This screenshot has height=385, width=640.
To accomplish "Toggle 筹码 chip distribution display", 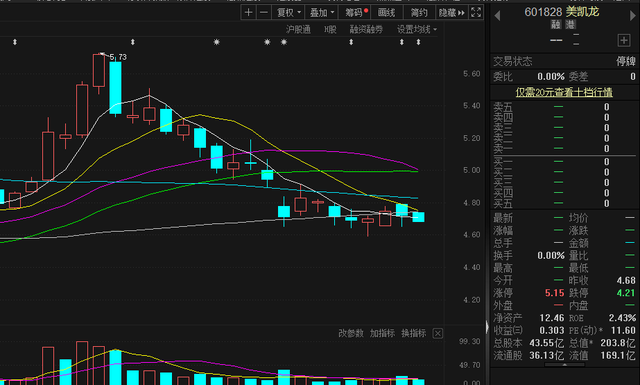I will click(356, 13).
